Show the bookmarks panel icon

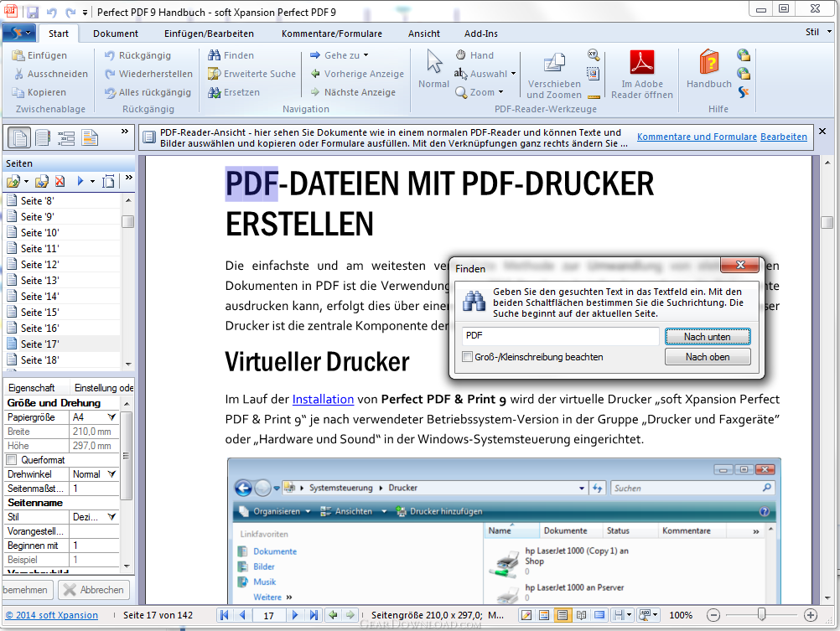(43, 138)
